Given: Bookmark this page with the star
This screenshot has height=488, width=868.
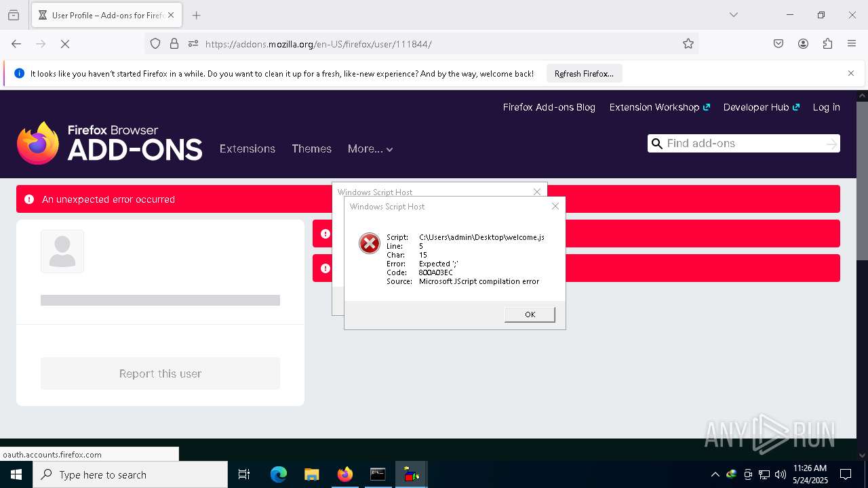Looking at the screenshot, I should (688, 43).
